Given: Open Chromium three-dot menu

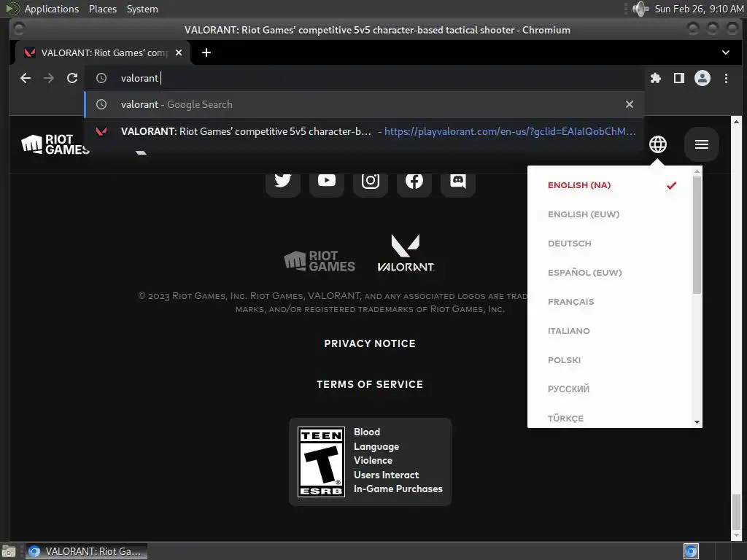Looking at the screenshot, I should 726,78.
